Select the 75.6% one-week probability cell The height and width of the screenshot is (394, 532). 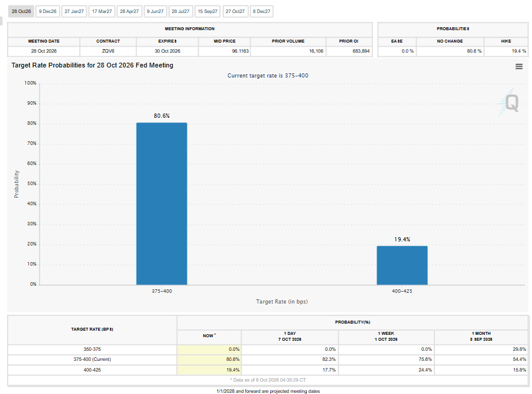[x=386, y=359]
